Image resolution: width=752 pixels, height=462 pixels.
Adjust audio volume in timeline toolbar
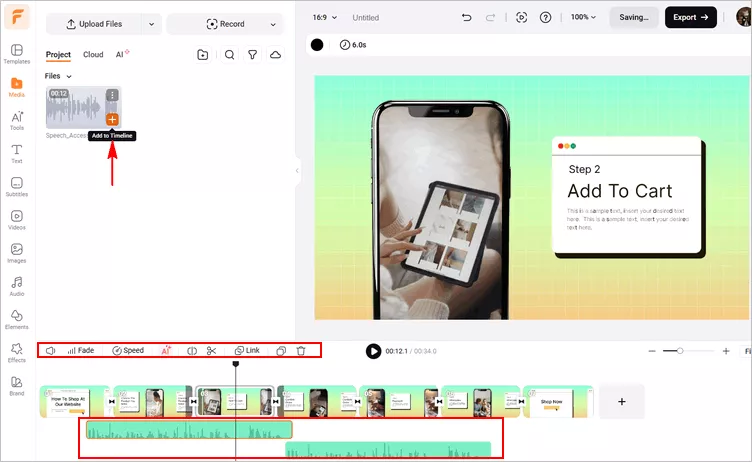[50, 351]
